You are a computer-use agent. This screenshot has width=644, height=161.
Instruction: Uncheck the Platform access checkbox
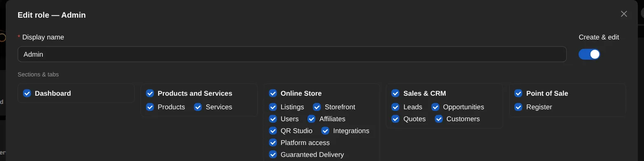273,143
